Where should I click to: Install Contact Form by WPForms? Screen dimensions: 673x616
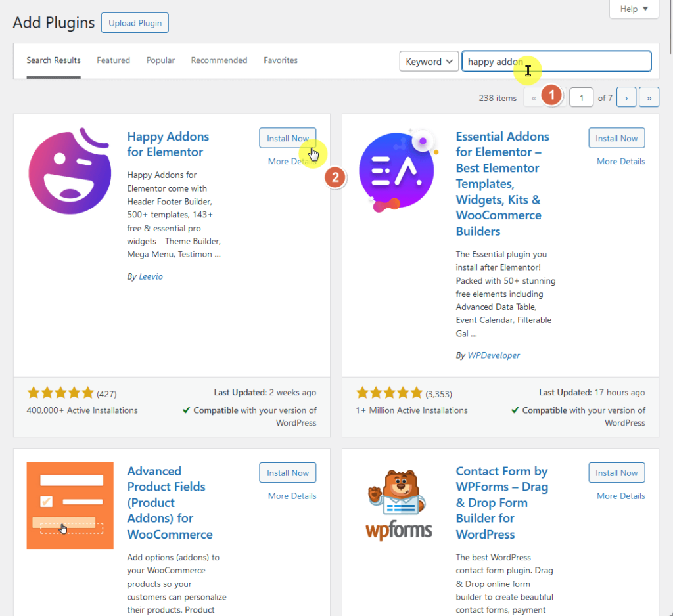[x=616, y=473]
